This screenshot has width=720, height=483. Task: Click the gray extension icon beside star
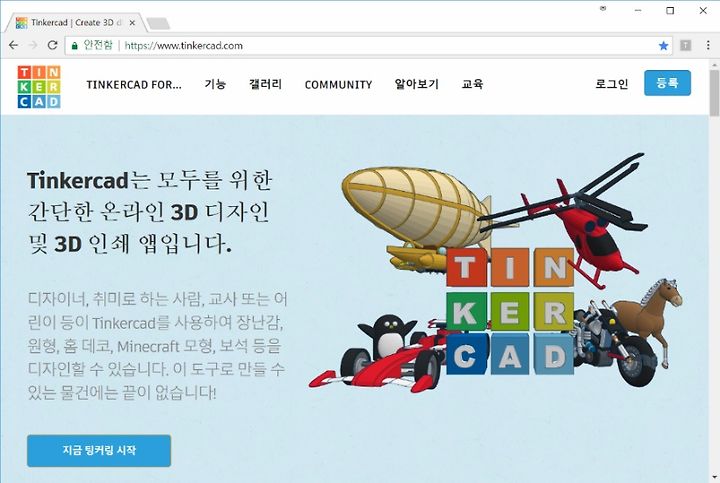click(685, 45)
